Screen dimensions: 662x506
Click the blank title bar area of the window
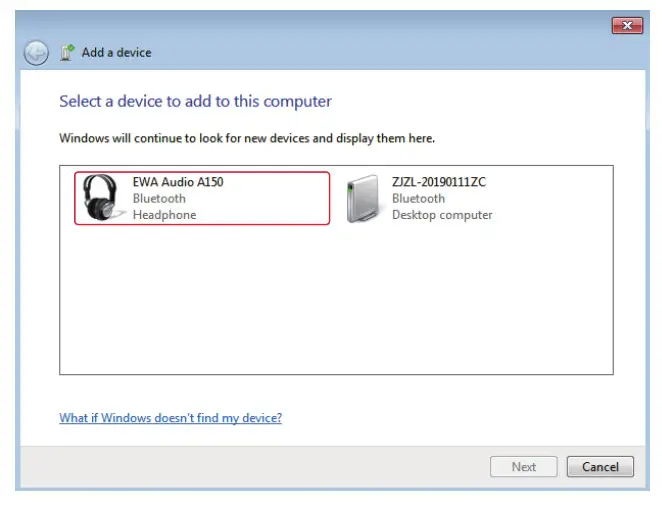tap(300, 25)
